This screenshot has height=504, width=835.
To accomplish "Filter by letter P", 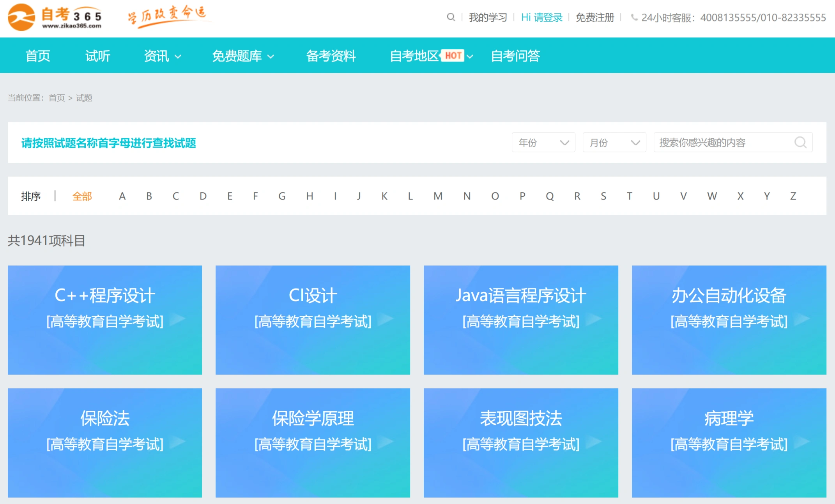I will click(x=522, y=196).
